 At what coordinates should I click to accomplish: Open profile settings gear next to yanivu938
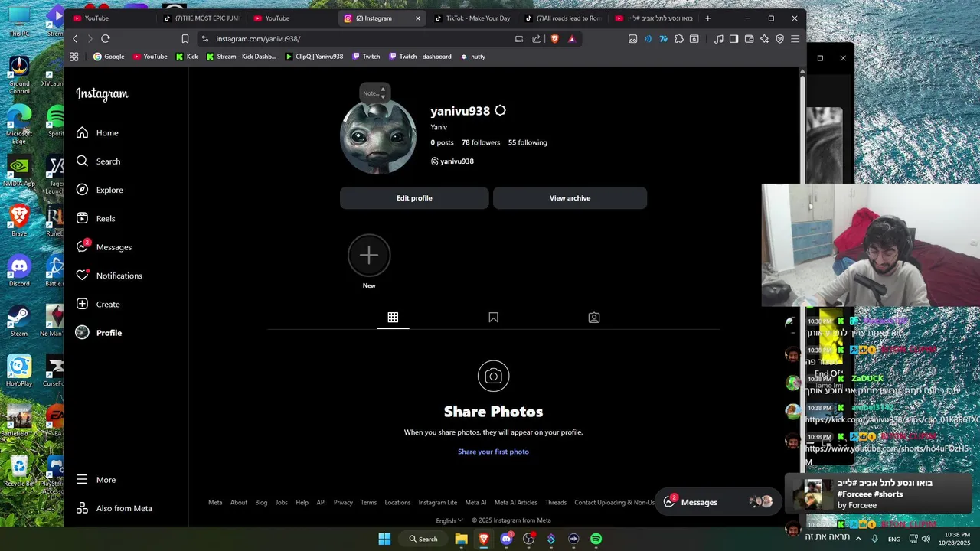pos(500,111)
